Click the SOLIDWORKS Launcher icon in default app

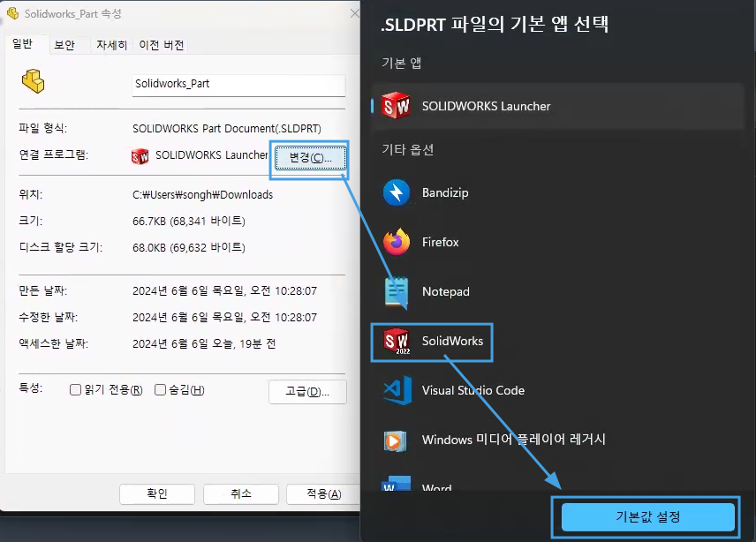(396, 106)
